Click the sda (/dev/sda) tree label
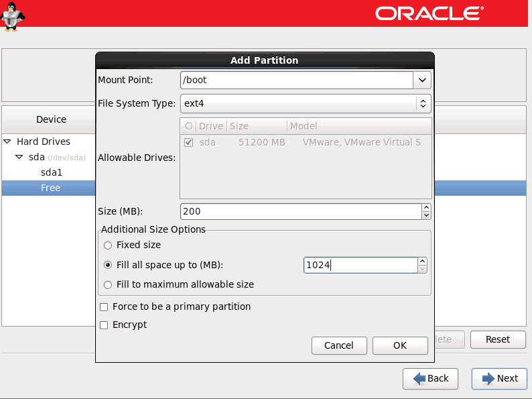Image resolution: width=532 pixels, height=399 pixels. point(57,157)
